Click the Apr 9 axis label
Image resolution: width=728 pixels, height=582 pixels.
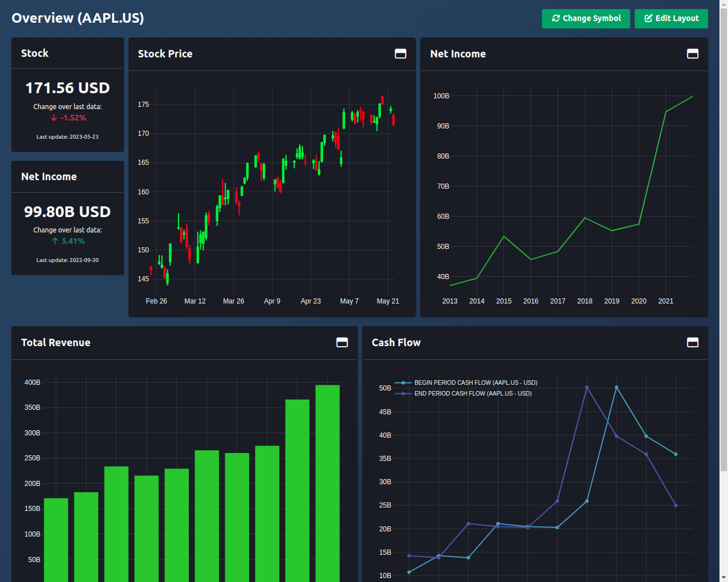[x=272, y=301]
